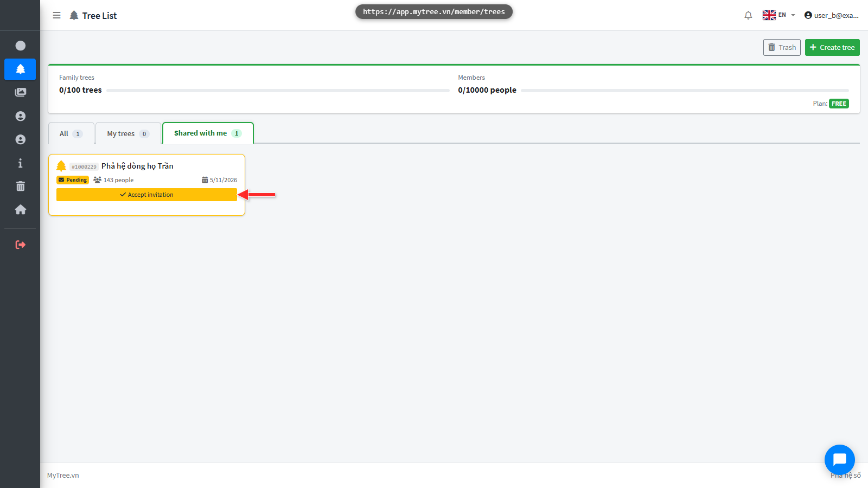Click the yellow tree icon on the card

pos(61,166)
